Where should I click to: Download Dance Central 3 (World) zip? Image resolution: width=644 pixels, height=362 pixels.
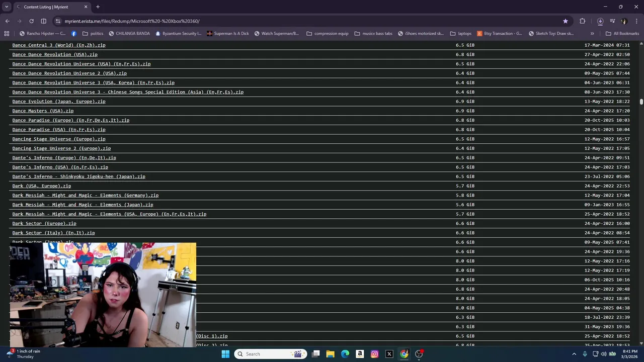59,45
